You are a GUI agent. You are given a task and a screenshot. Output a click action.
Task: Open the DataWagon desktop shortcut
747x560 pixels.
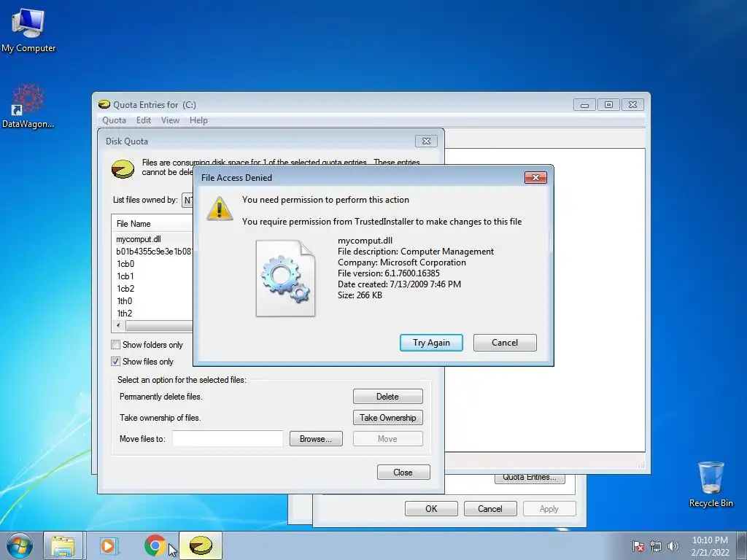(x=28, y=106)
